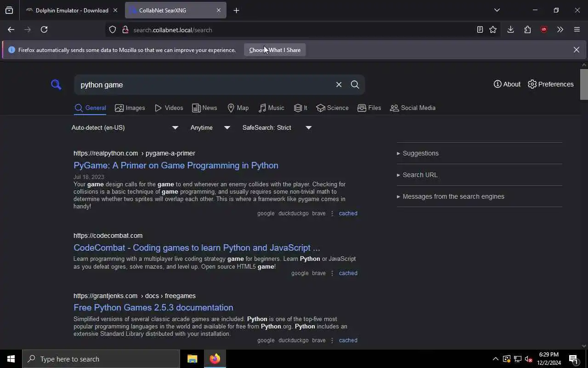Click Firefox icon in taskbar
The height and width of the screenshot is (368, 588).
[x=215, y=359]
